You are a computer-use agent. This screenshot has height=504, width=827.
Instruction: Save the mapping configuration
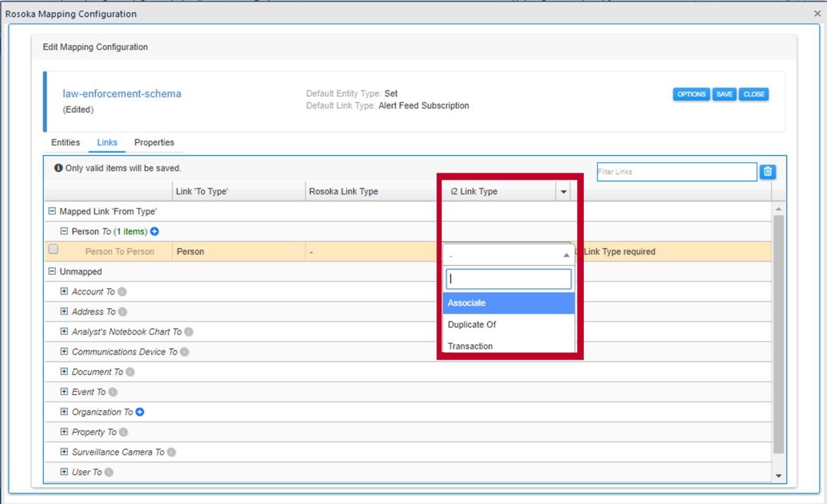(x=725, y=93)
